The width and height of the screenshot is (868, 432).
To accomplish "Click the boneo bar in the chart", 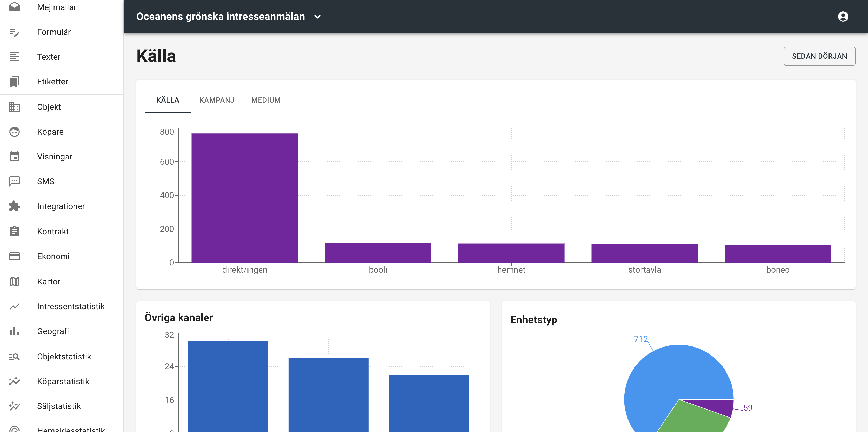I will pyautogui.click(x=778, y=253).
